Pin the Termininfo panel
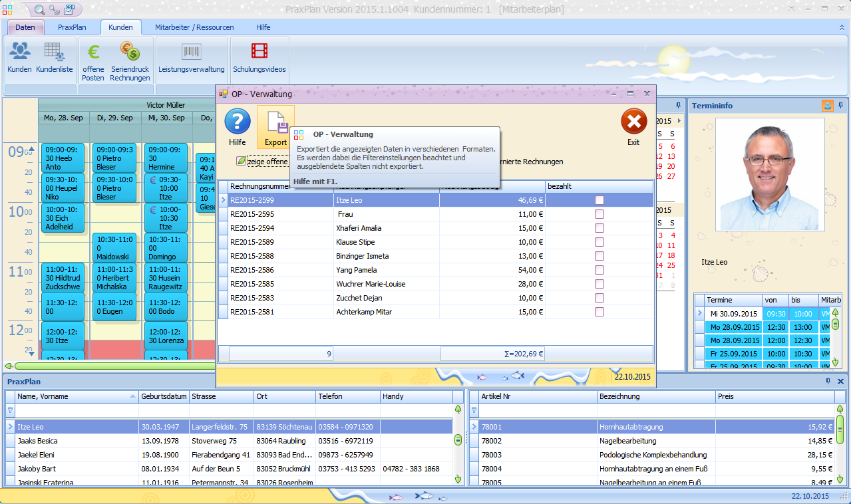 pos(841,106)
